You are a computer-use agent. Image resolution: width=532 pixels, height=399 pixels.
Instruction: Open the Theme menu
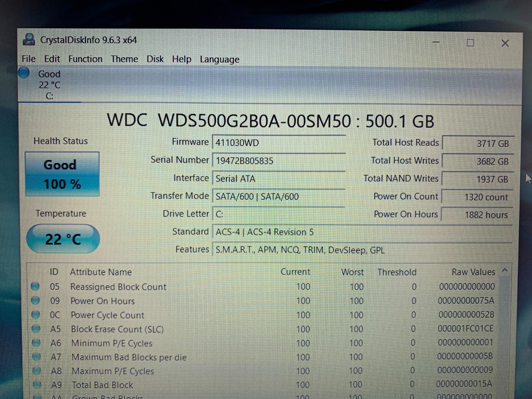[125, 59]
